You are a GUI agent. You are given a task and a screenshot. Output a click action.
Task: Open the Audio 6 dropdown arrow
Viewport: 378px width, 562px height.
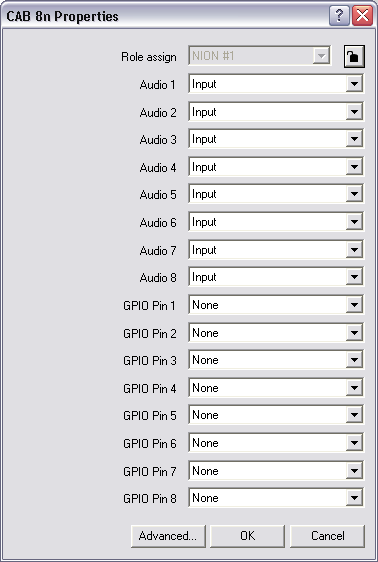tap(354, 222)
